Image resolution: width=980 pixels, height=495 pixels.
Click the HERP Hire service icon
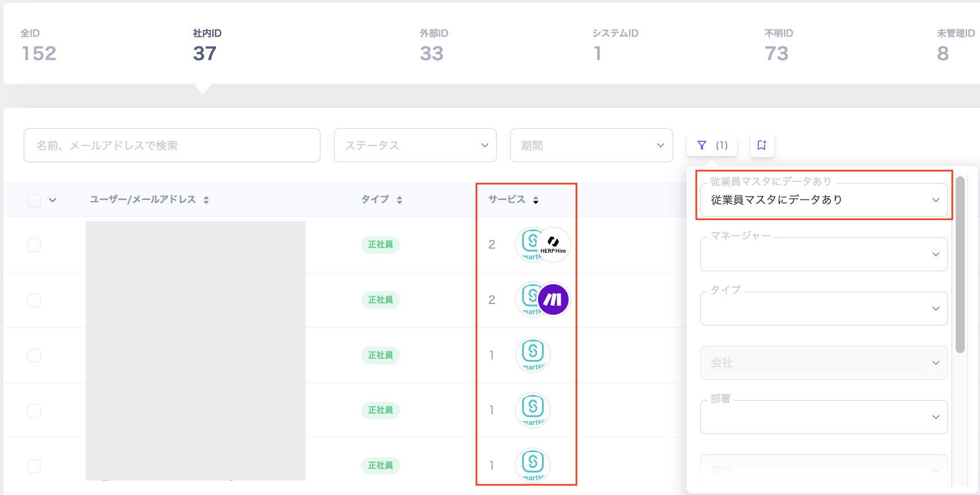pyautogui.click(x=553, y=244)
